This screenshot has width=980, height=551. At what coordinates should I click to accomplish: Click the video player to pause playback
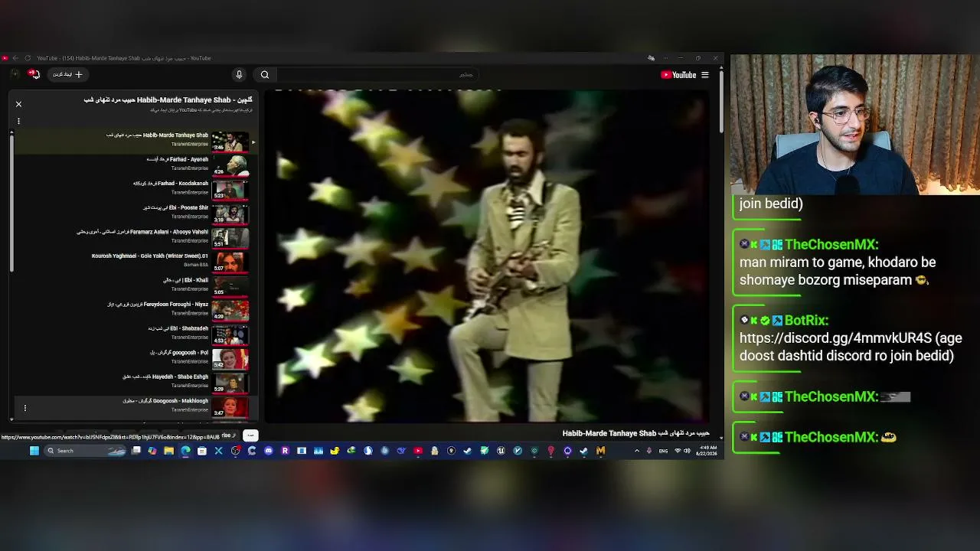coord(487,255)
